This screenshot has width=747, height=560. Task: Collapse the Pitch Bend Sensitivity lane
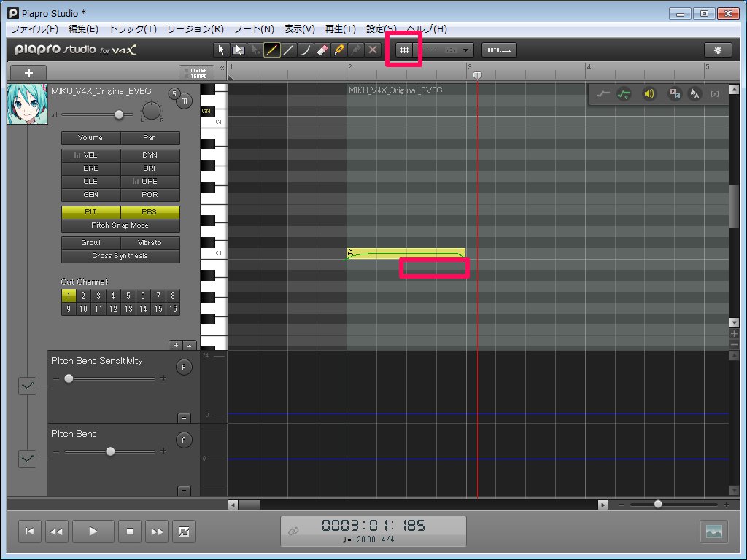click(184, 417)
